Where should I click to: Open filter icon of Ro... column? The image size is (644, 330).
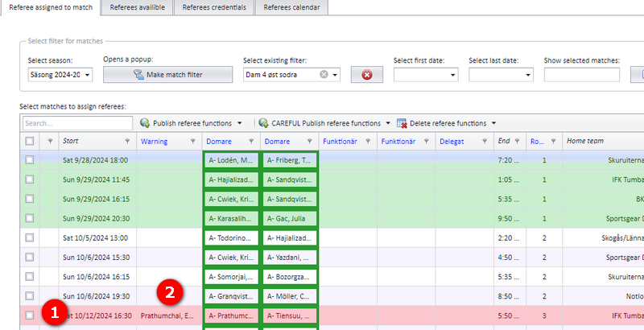553,141
